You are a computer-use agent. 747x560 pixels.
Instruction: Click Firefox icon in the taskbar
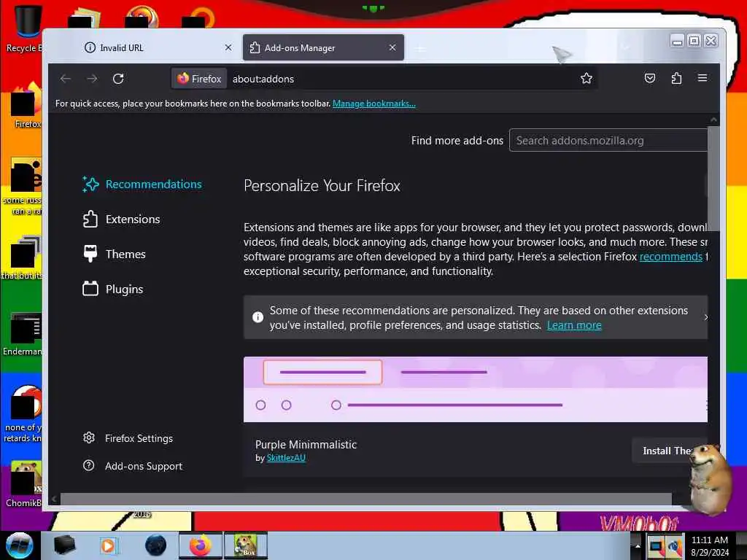[x=201, y=545]
